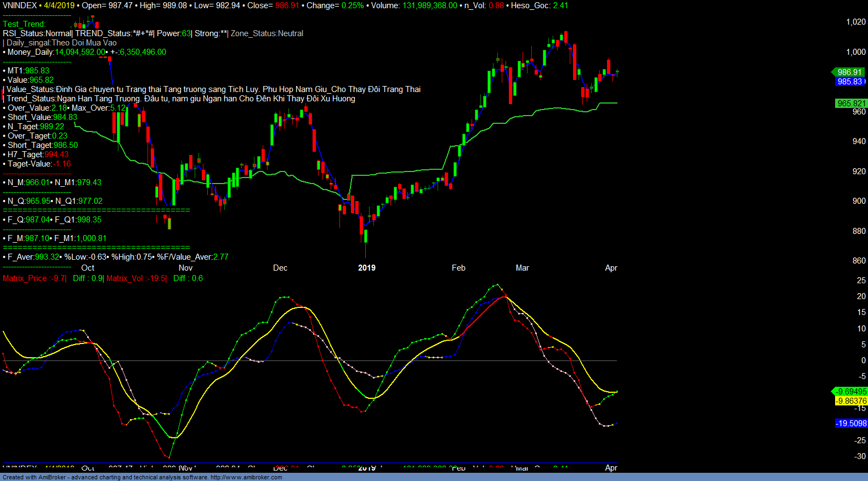Click the VNINDEX ticker name in title
Screen dimensions: 868x481
point(20,5)
